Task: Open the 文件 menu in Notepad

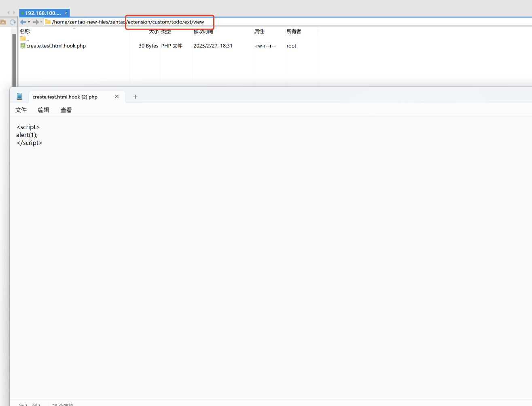Action: click(x=21, y=110)
